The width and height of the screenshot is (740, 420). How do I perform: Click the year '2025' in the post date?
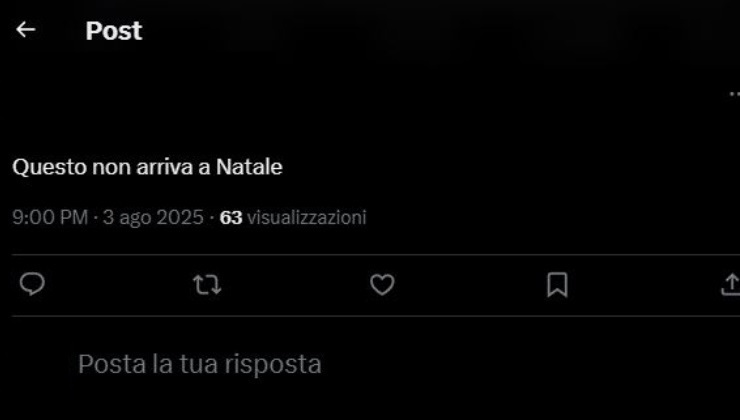coord(180,218)
